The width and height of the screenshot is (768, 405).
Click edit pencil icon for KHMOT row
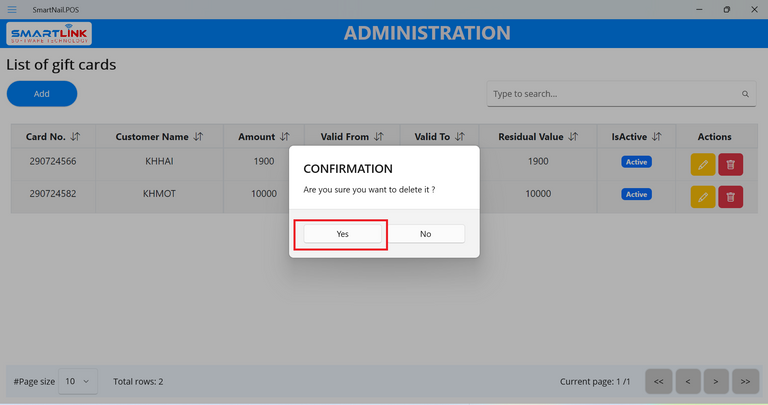[703, 196]
